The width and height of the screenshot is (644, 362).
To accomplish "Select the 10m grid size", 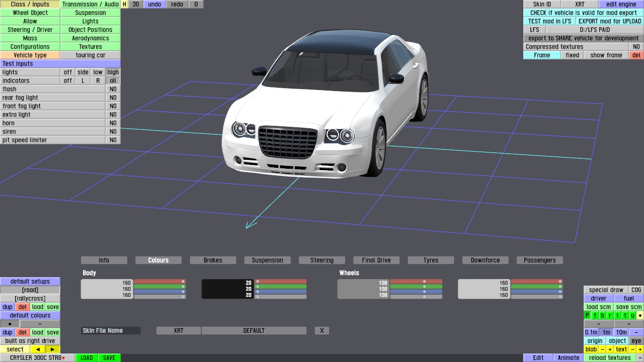I will 621,332.
